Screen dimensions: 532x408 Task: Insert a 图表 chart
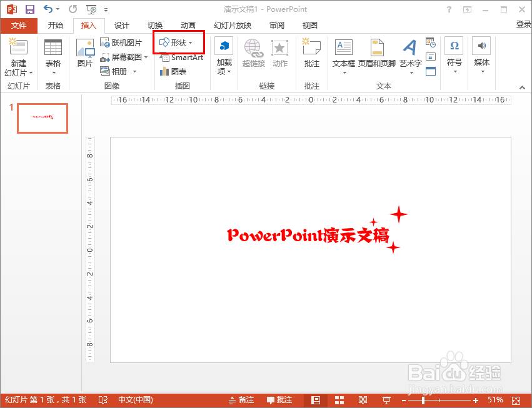[x=173, y=72]
